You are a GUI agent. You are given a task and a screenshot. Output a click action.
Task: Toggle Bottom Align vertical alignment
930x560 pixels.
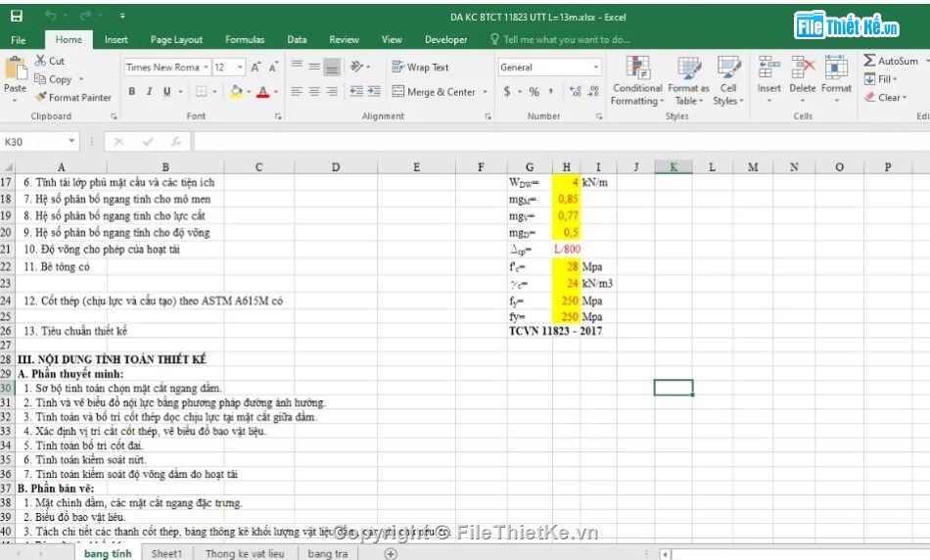pos(332,67)
